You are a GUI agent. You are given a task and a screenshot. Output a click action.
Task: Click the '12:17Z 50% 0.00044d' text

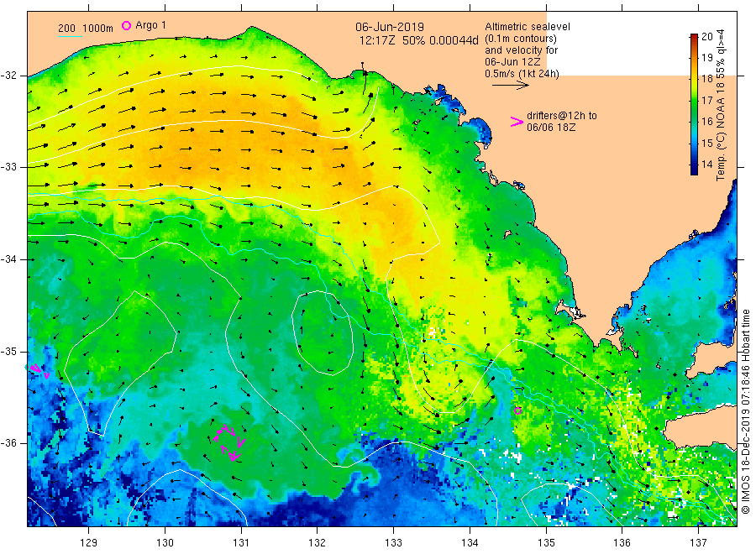[418, 40]
